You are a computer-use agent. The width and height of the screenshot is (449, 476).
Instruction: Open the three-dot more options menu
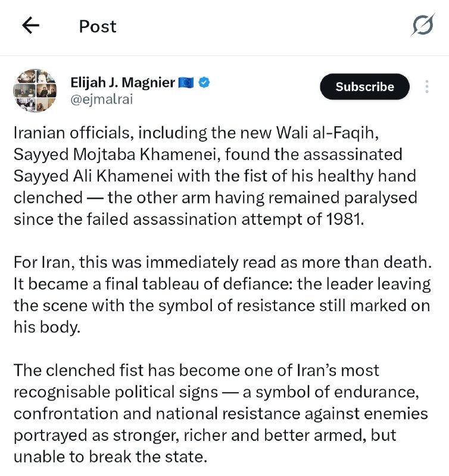427,86
